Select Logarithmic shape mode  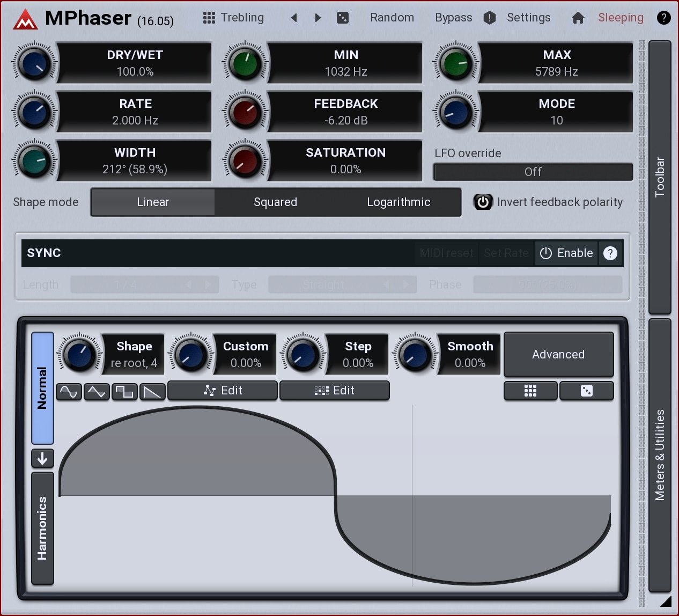point(398,202)
